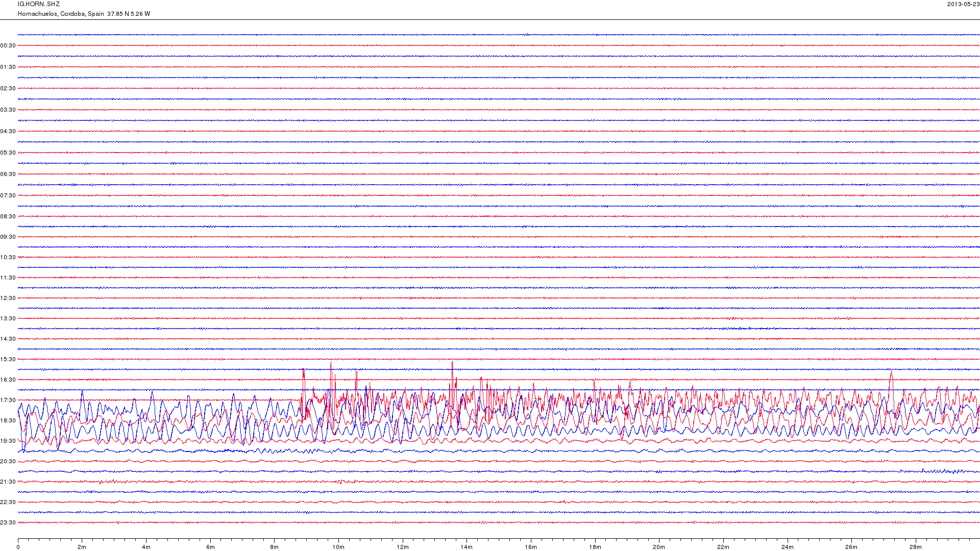
Task: Click the 8m axis label
Action: (274, 547)
